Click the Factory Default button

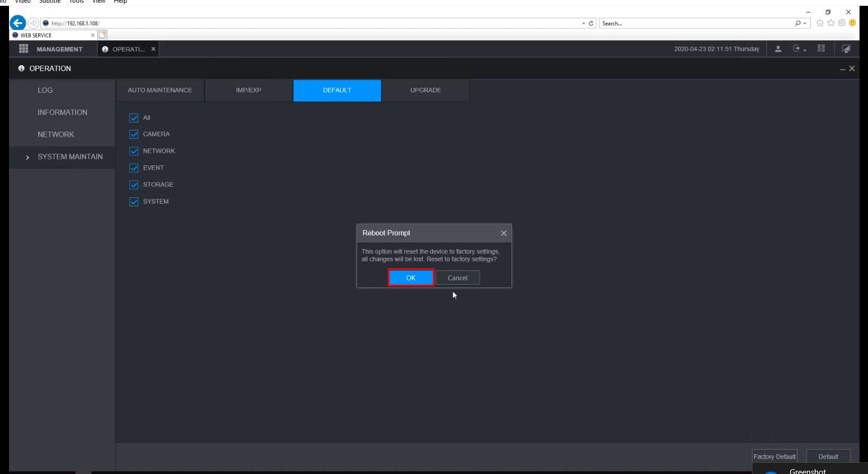pyautogui.click(x=775, y=457)
